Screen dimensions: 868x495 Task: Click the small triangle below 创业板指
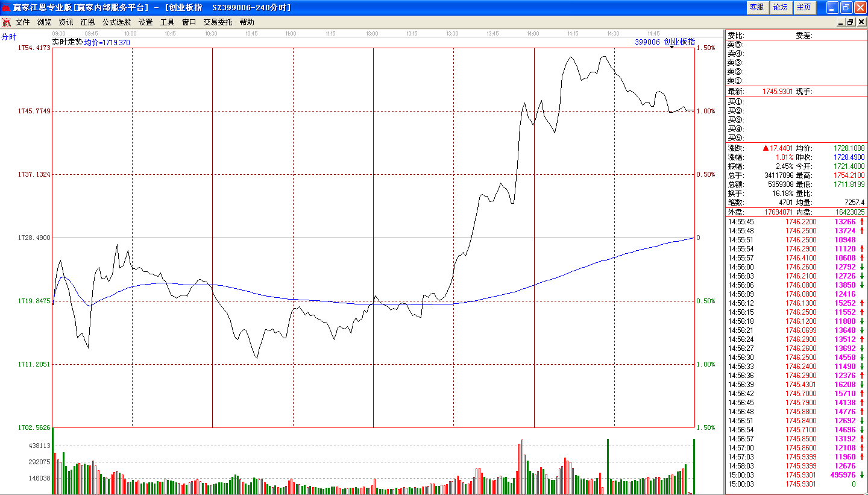[671, 47]
